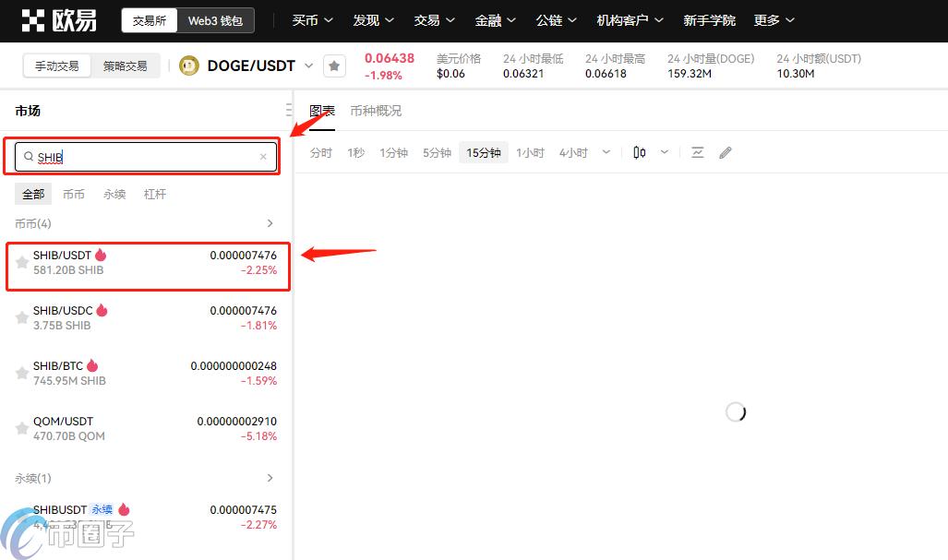Image resolution: width=948 pixels, height=560 pixels.
Task: Open the QOM/USDT trading pair
Action: 146,428
